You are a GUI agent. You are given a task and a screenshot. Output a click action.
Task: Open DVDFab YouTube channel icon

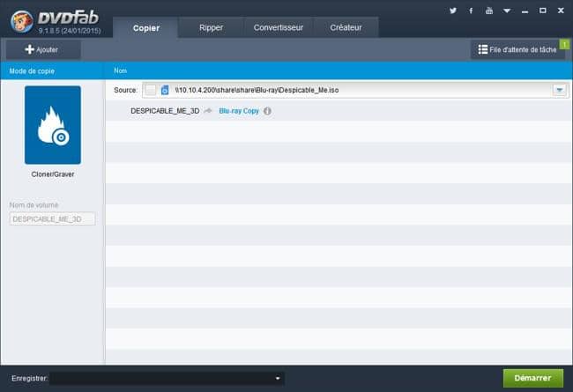[489, 11]
